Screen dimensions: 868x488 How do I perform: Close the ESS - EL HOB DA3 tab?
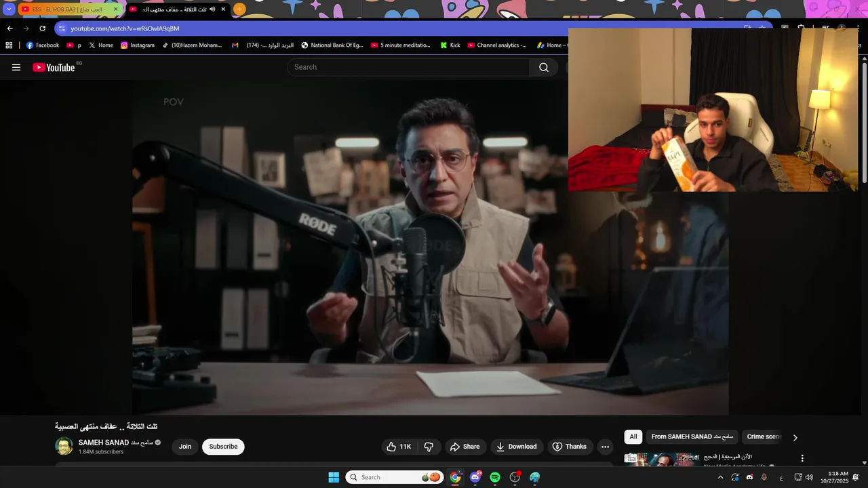(x=115, y=9)
